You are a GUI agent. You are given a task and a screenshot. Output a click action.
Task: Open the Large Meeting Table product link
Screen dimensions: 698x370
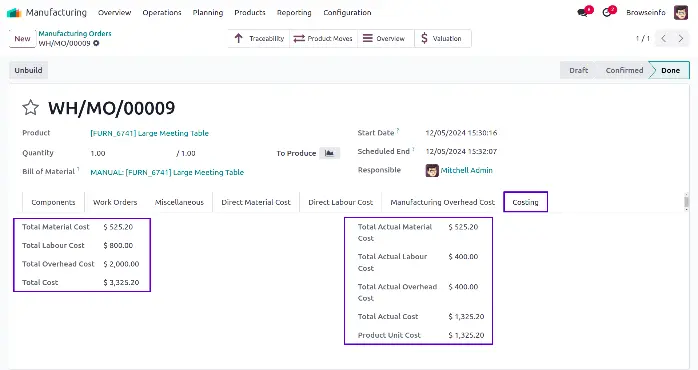150,133
